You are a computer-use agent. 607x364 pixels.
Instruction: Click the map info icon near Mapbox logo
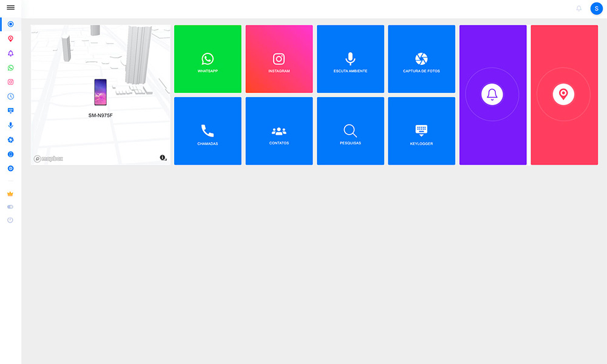163,158
